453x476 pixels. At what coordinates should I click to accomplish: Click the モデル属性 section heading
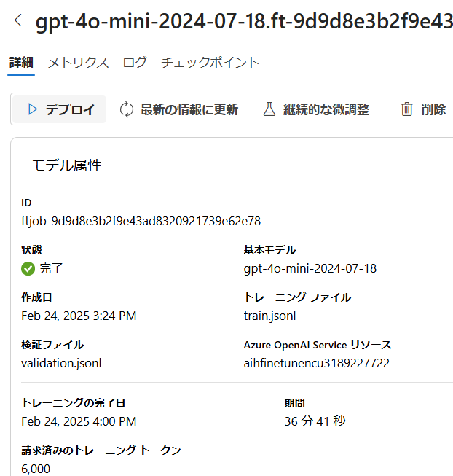pos(66,165)
